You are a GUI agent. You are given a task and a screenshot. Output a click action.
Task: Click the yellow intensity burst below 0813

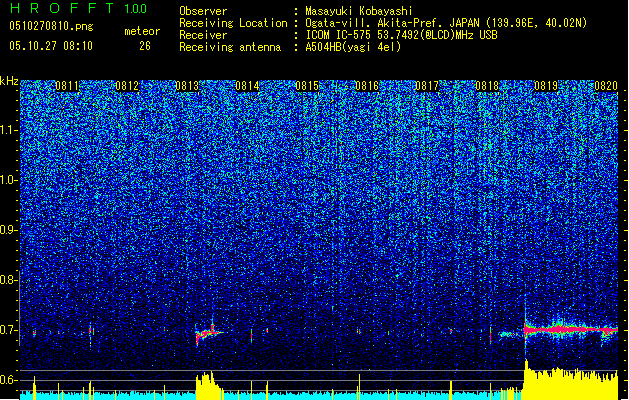(x=209, y=386)
